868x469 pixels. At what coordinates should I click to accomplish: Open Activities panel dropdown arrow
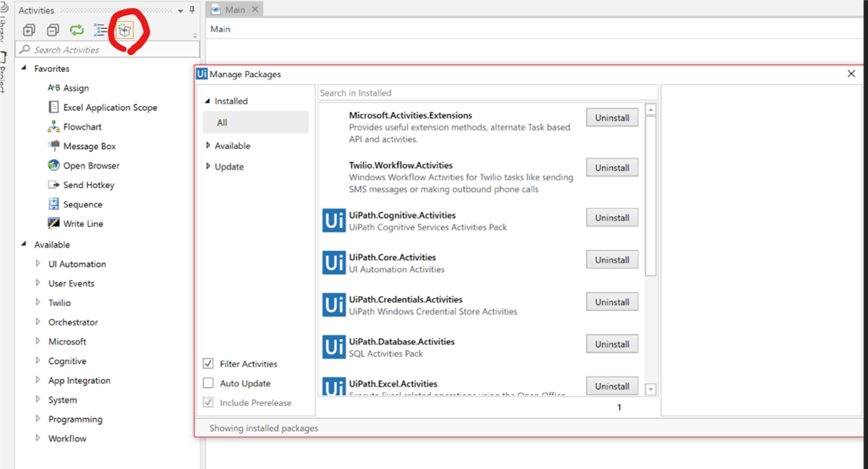[181, 10]
